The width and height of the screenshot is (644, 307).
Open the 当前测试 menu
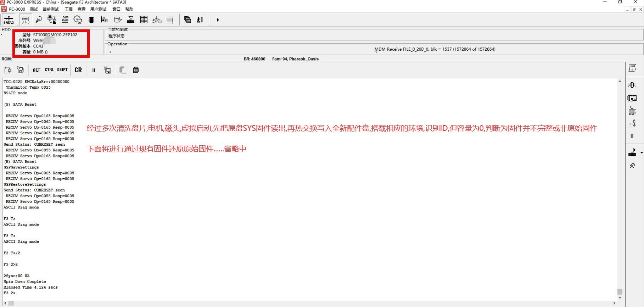51,9
